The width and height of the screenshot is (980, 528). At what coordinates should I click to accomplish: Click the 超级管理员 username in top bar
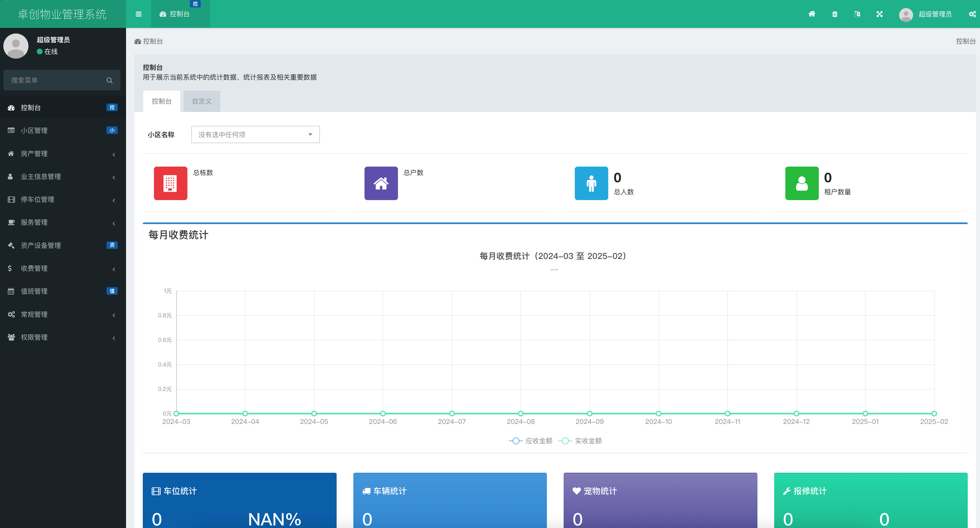(935, 14)
